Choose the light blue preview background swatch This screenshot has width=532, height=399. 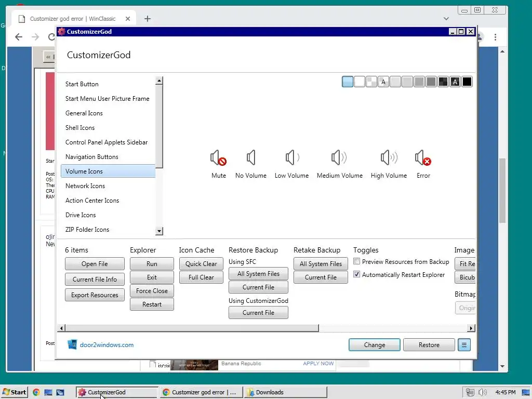(x=348, y=82)
